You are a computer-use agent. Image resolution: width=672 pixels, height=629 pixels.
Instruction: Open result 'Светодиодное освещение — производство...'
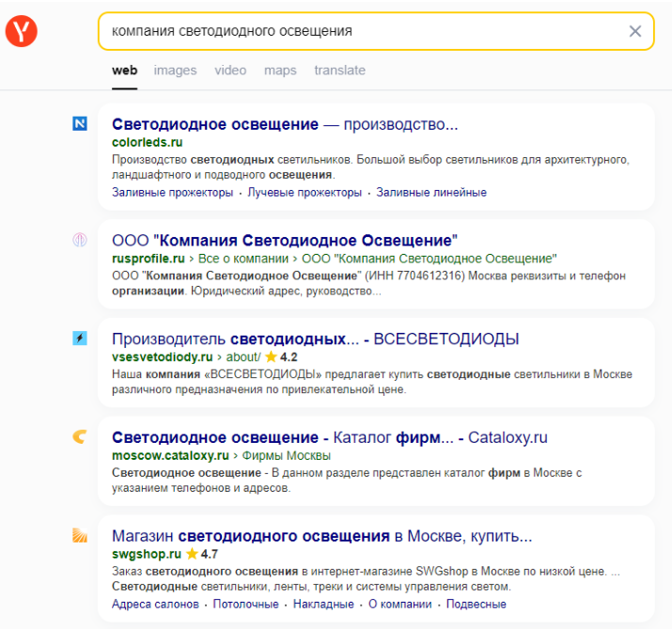[x=285, y=124]
